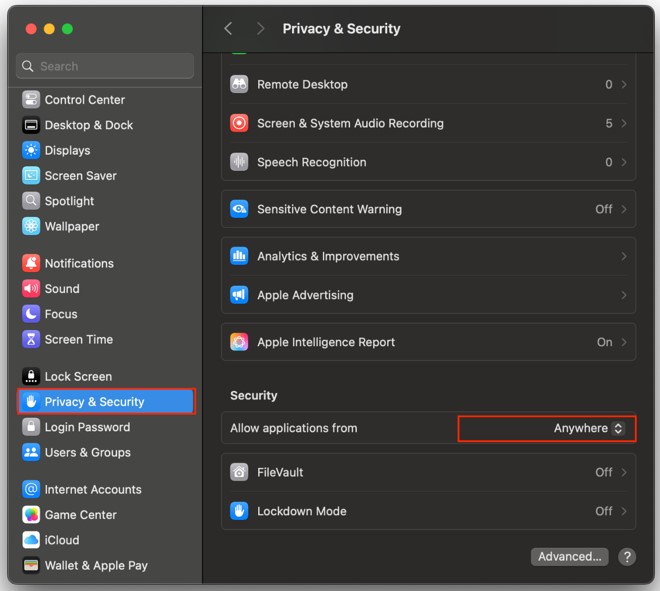Select the Speech Recognition waveform icon
The image size is (660, 591).
[x=239, y=162]
